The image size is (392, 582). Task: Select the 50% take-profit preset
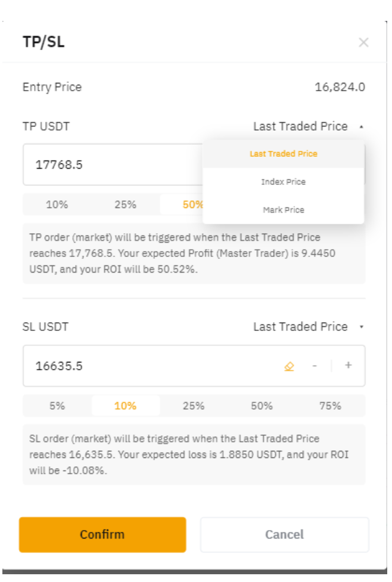click(x=192, y=205)
